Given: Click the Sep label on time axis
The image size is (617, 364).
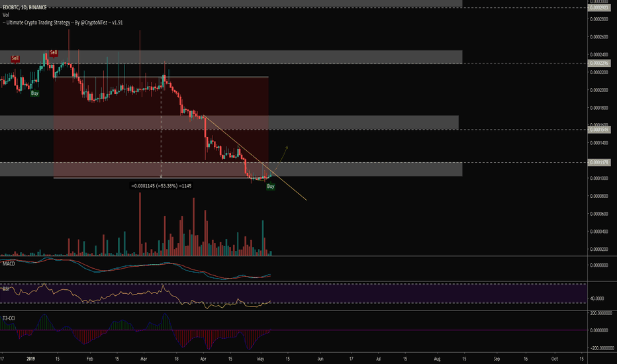Looking at the screenshot, I should coord(497,359).
